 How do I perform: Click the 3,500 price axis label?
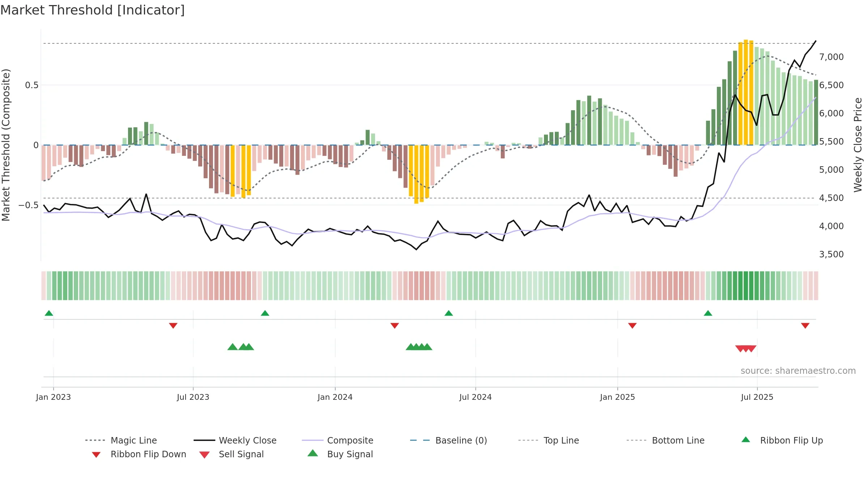(x=831, y=254)
